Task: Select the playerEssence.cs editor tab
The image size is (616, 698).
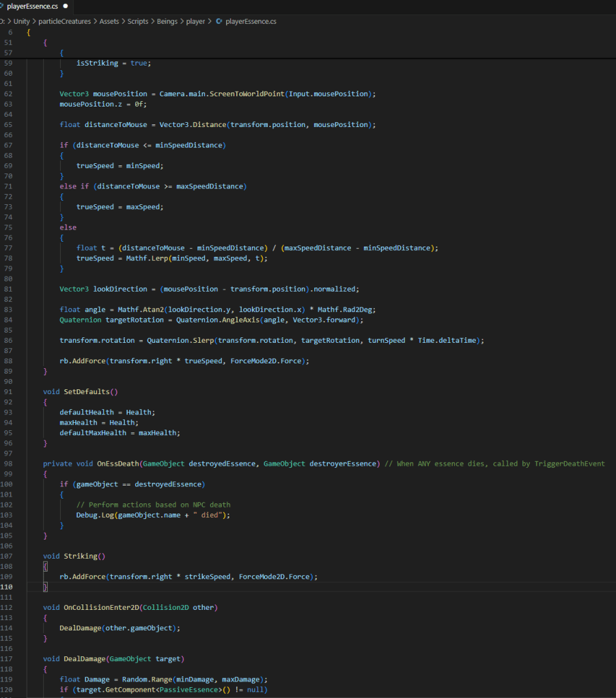Action: coord(32,5)
